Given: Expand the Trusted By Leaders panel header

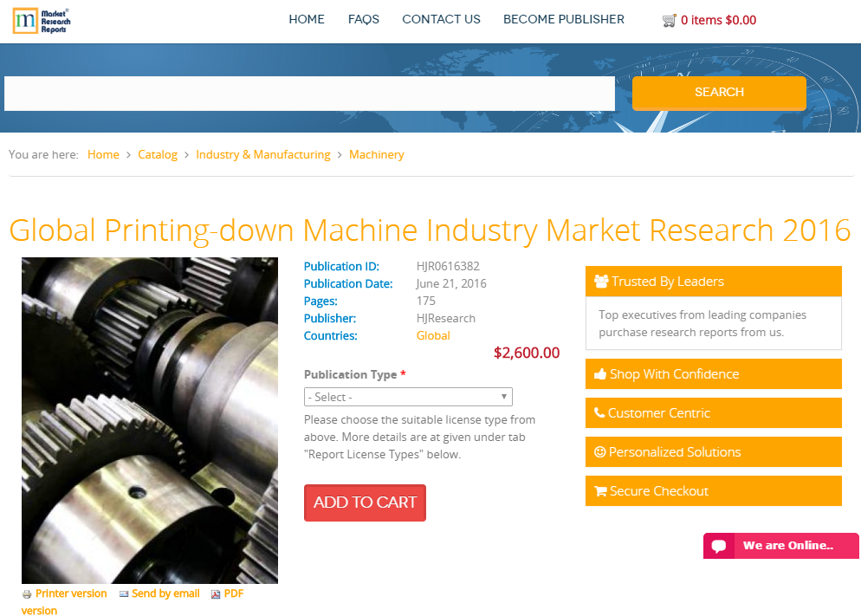Looking at the screenshot, I should (713, 281).
